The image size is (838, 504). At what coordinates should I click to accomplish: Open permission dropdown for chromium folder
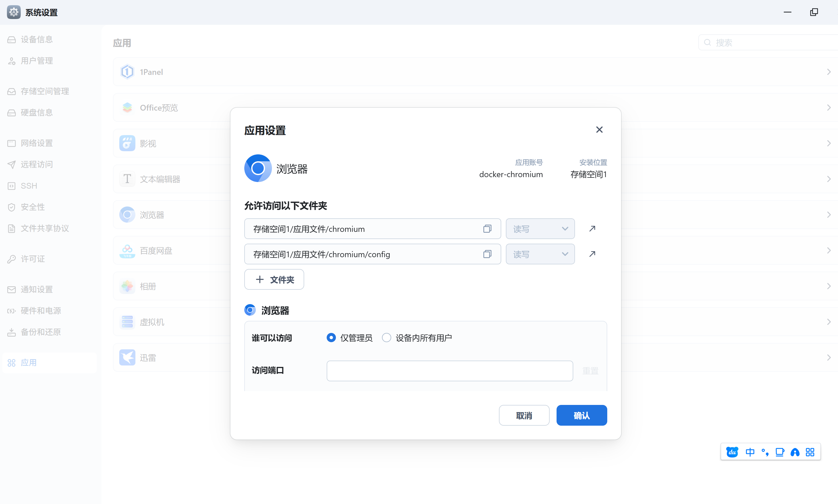pyautogui.click(x=540, y=229)
